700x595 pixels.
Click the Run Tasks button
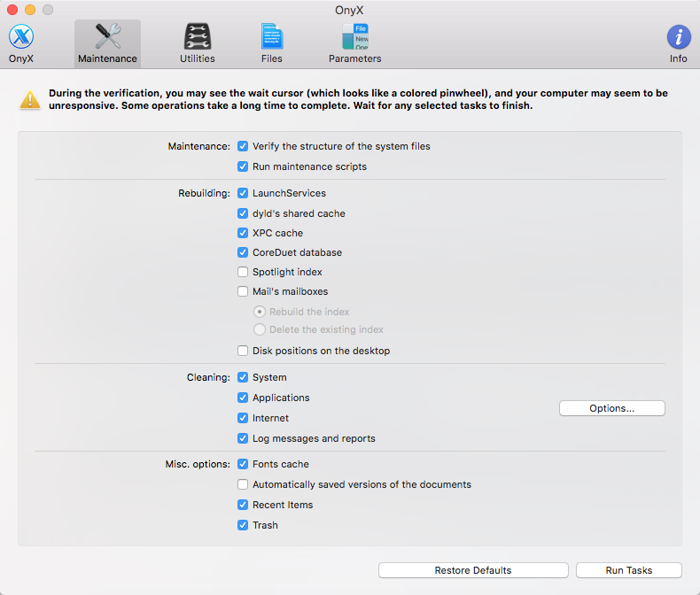pos(628,570)
